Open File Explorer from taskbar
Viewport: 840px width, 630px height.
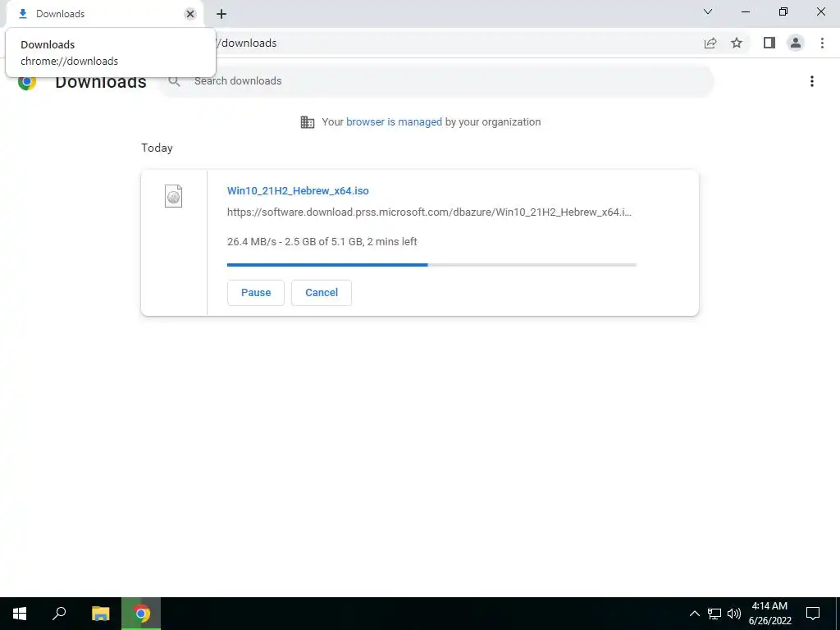(100, 614)
